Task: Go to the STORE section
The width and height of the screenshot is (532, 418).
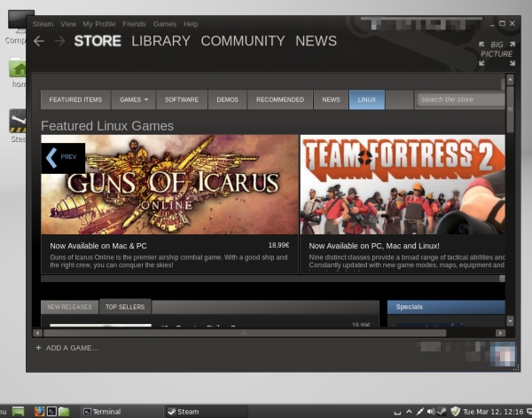Action: 98,41
